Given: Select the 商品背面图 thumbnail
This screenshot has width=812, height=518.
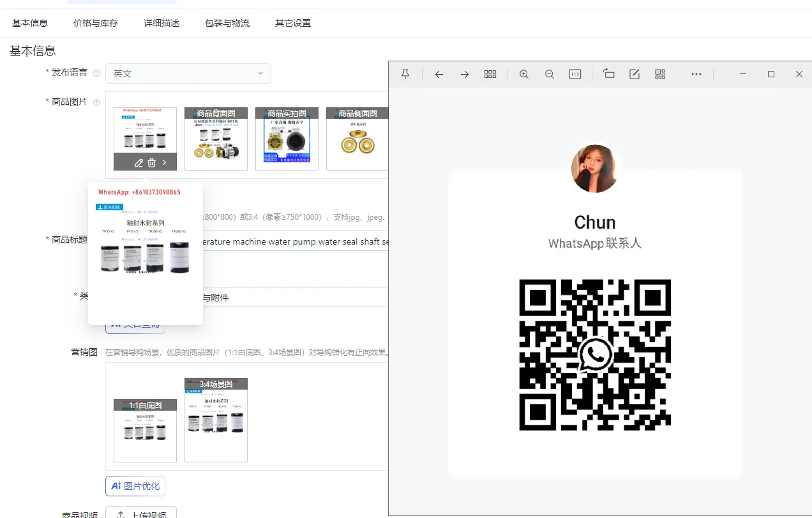Looking at the screenshot, I should coord(216,139).
